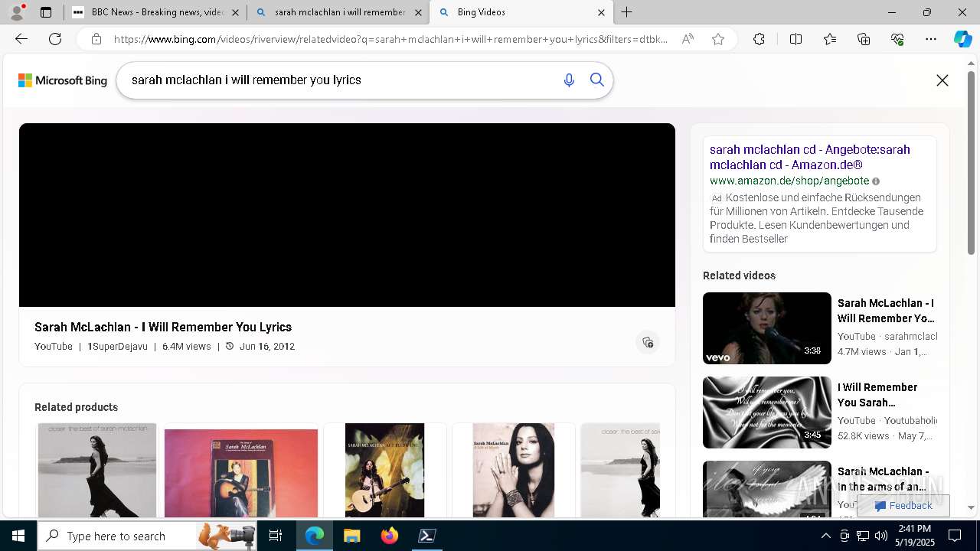
Task: Show hidden tray icons chevron
Action: click(826, 536)
